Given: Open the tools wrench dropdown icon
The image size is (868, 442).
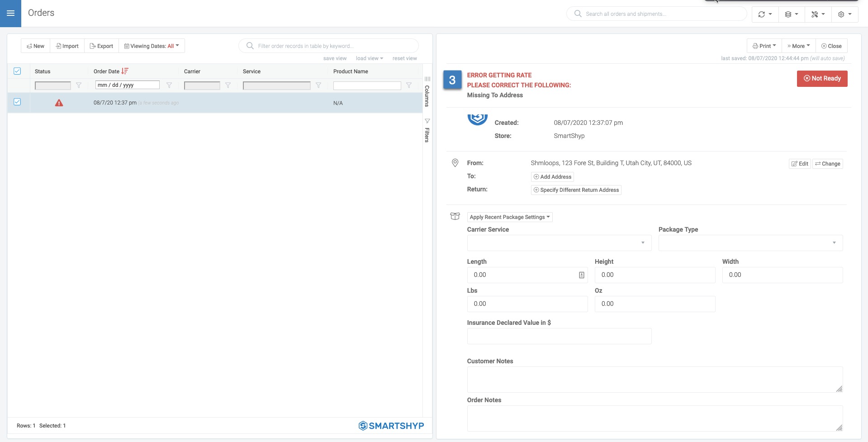Looking at the screenshot, I should click(x=818, y=14).
